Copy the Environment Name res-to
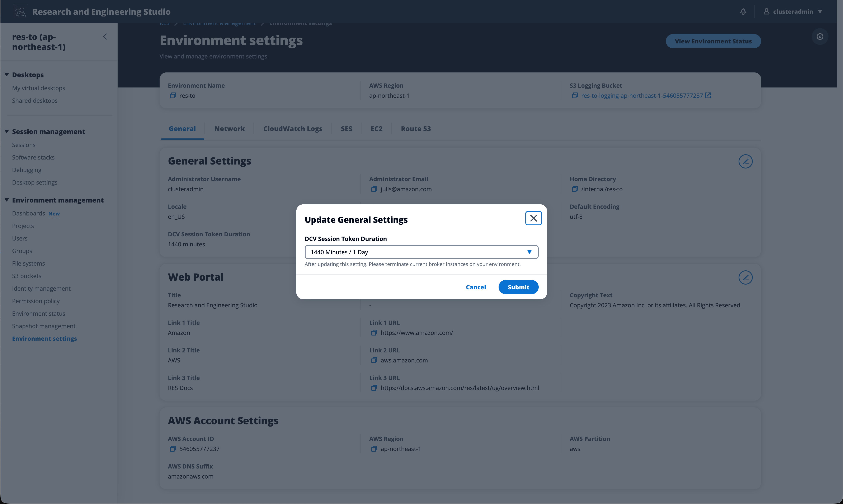Viewport: 843px width, 504px height. pos(173,96)
